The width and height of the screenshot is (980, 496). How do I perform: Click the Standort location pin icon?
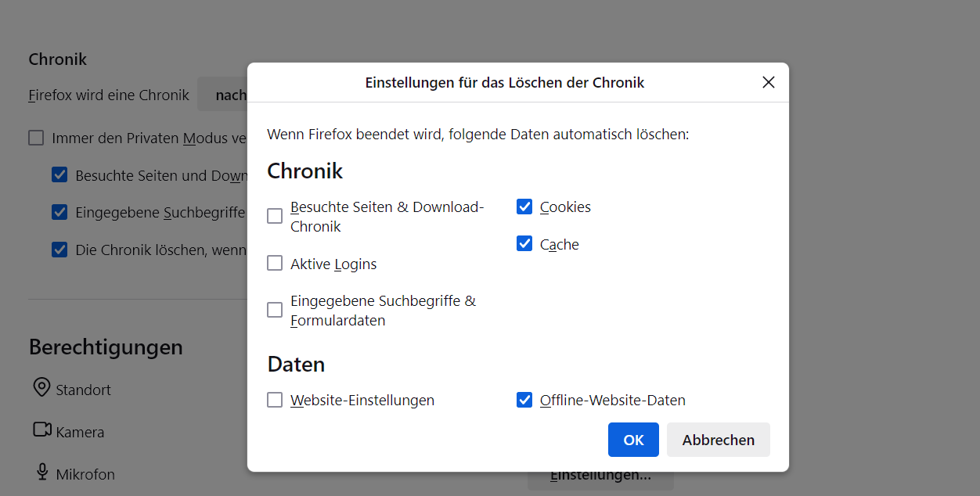(41, 388)
